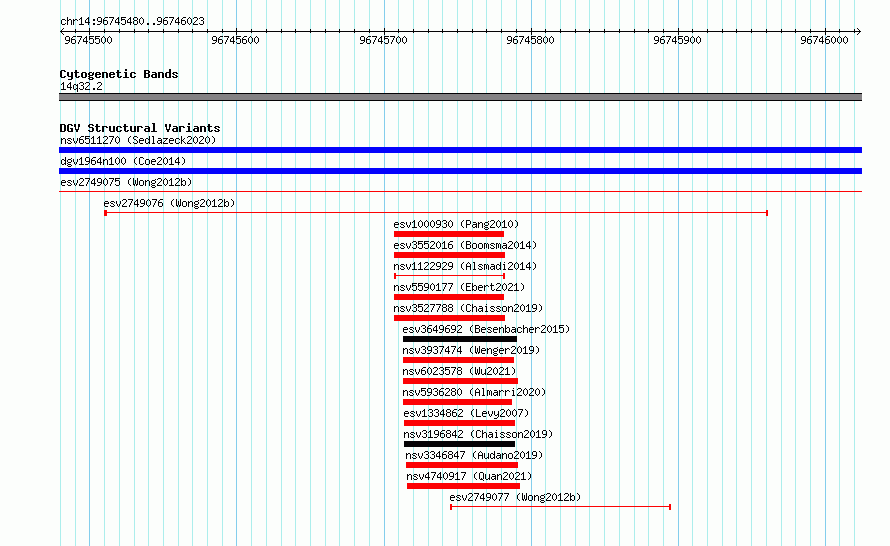Click ruler position 96746000
The height and width of the screenshot is (546, 890).
(x=825, y=40)
